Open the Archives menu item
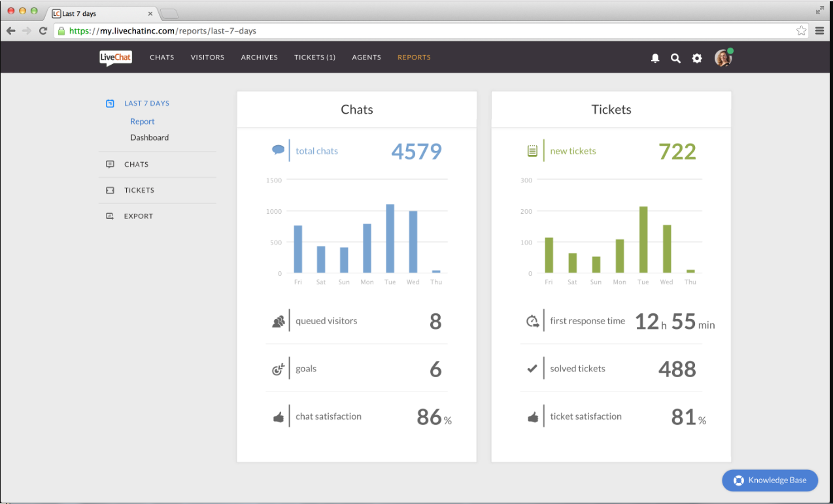This screenshot has width=833, height=504. coord(259,58)
